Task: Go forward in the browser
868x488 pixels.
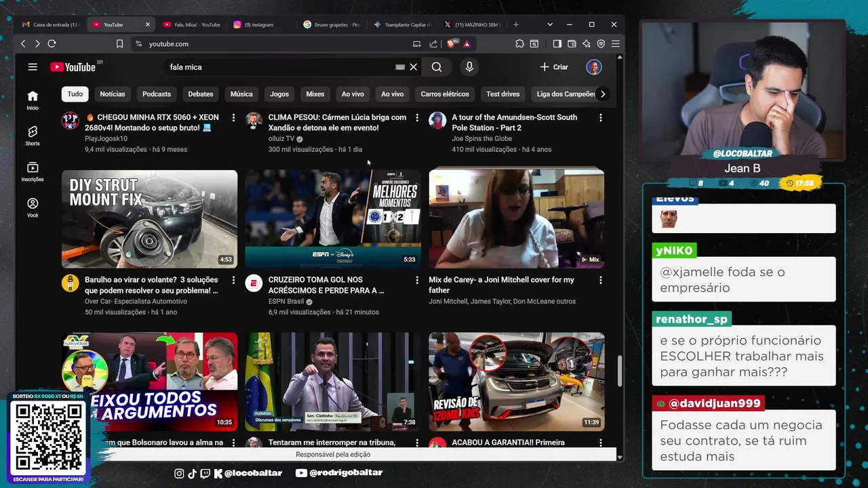Action: click(x=37, y=43)
